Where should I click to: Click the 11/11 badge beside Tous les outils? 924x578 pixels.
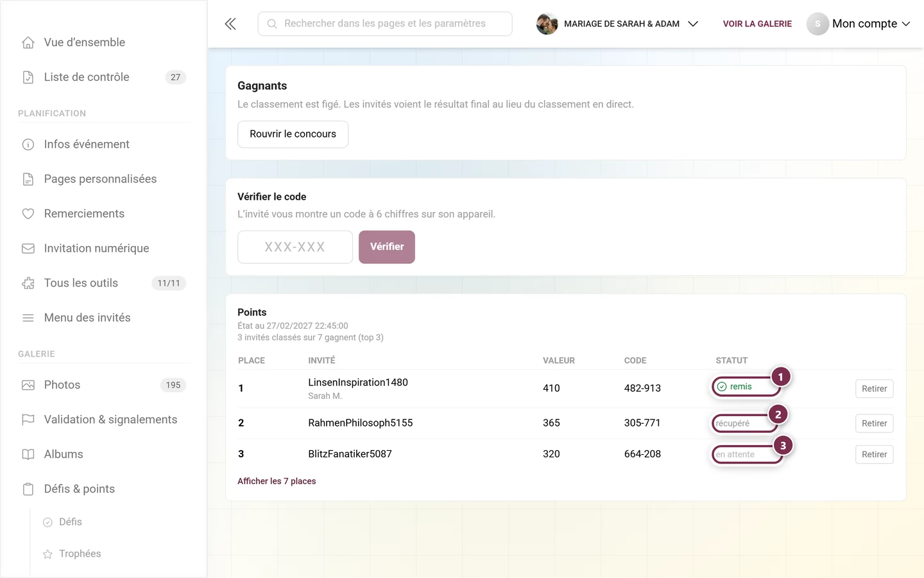[x=169, y=283]
